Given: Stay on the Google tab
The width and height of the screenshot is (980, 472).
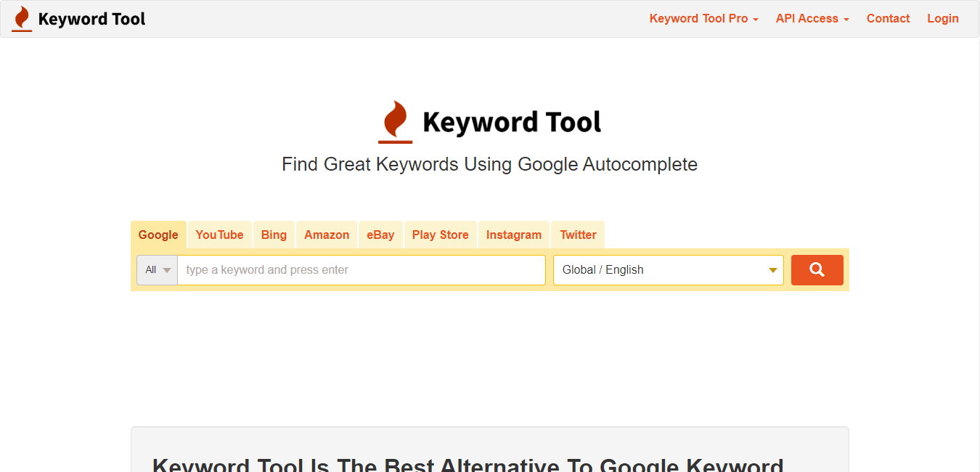Looking at the screenshot, I should (x=158, y=235).
